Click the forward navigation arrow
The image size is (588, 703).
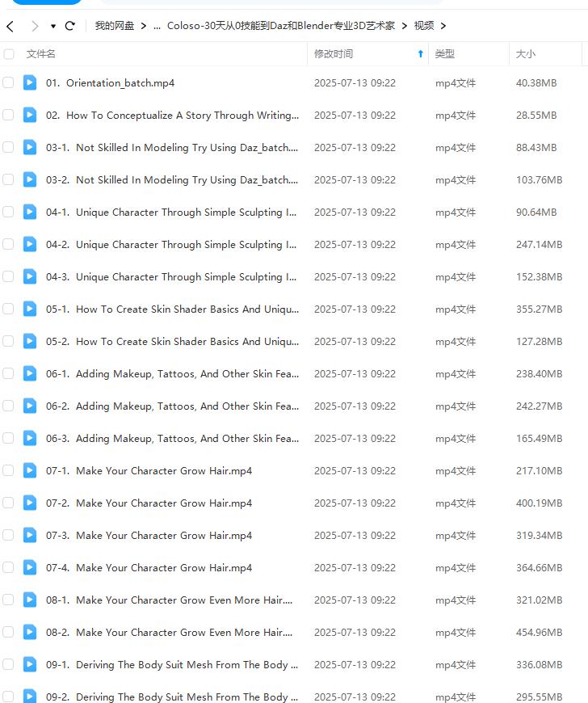34,26
